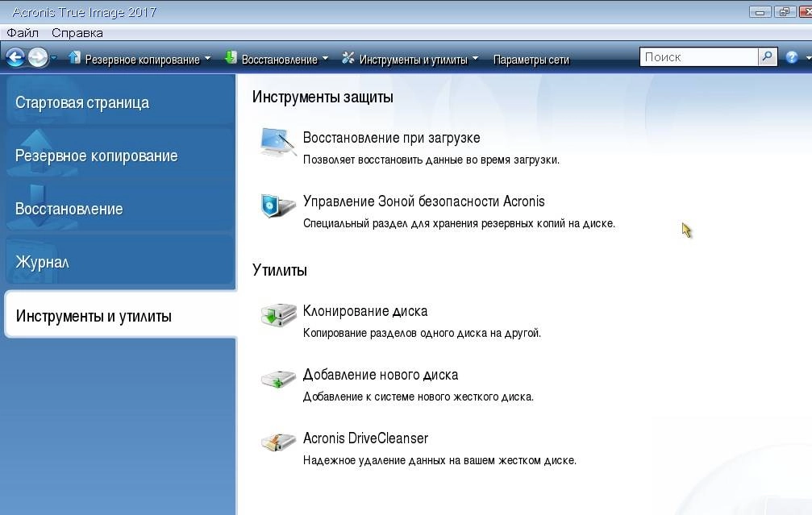
Task: Click the Утилиты section heading
Action: coord(280,270)
